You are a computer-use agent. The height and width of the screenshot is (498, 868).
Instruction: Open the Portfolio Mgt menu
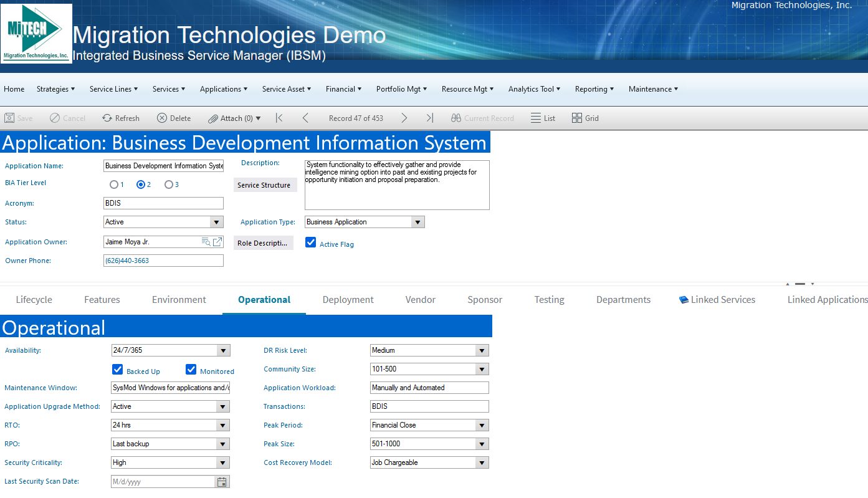(x=401, y=89)
